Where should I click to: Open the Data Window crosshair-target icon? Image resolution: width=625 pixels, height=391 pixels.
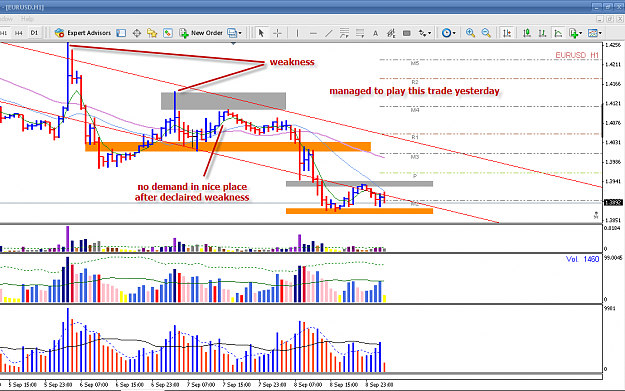137,33
